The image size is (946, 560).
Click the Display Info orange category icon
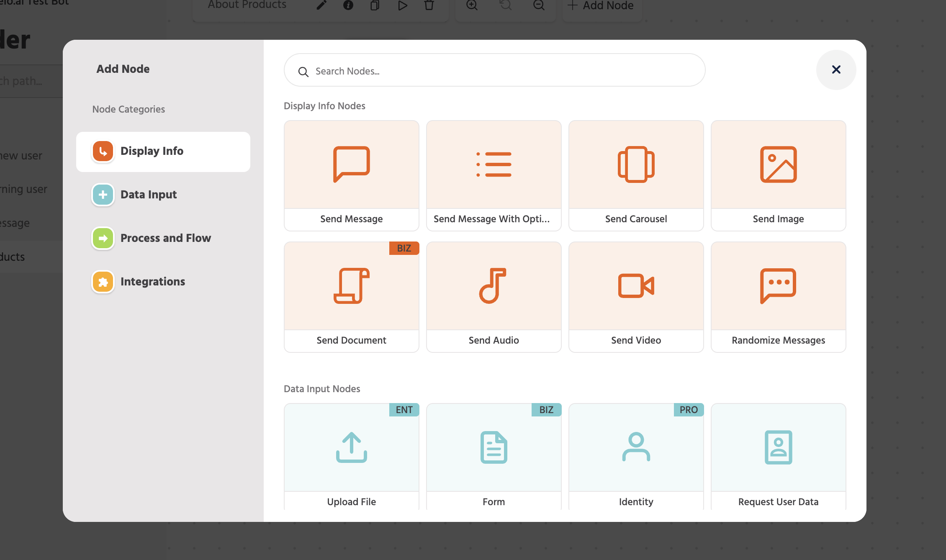coord(103,152)
